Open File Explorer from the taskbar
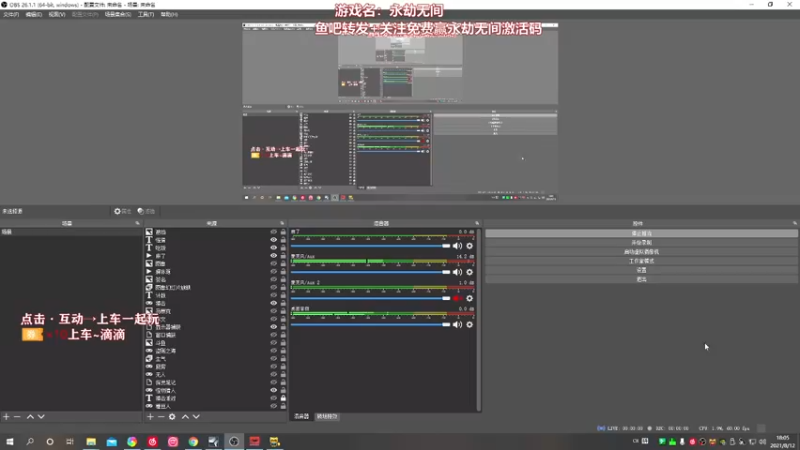Image resolution: width=800 pixels, height=450 pixels. [91, 442]
